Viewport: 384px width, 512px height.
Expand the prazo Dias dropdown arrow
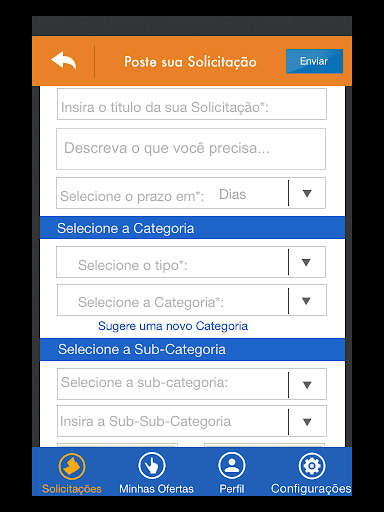coord(307,193)
